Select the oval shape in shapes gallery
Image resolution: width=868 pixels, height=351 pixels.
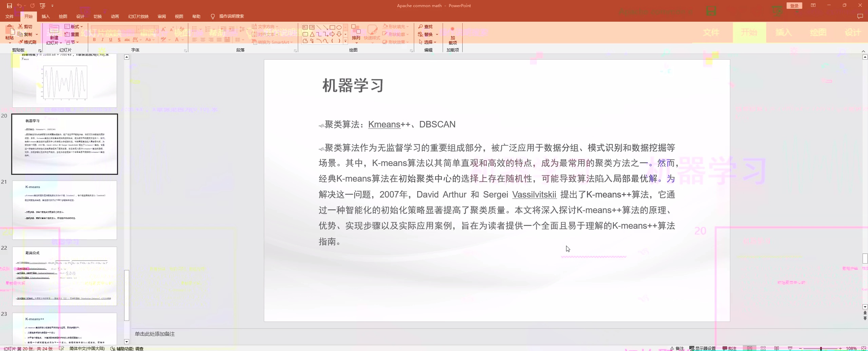tap(339, 27)
